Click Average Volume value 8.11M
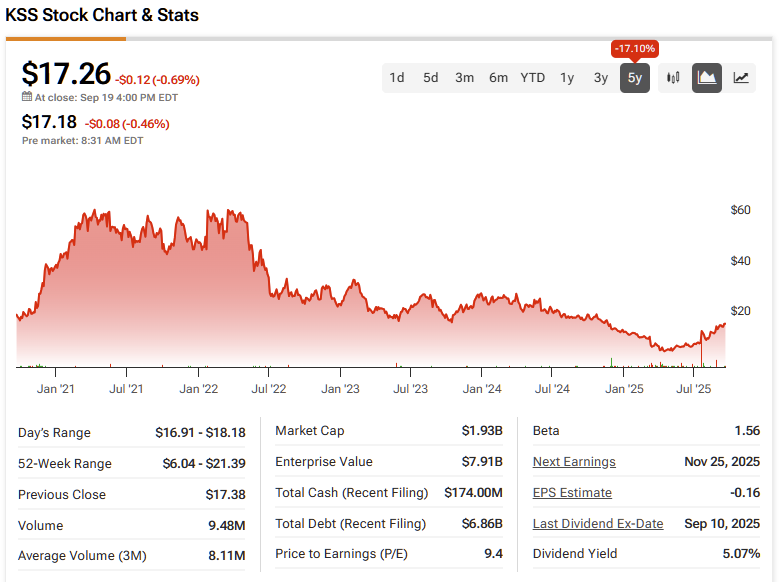 227,556
